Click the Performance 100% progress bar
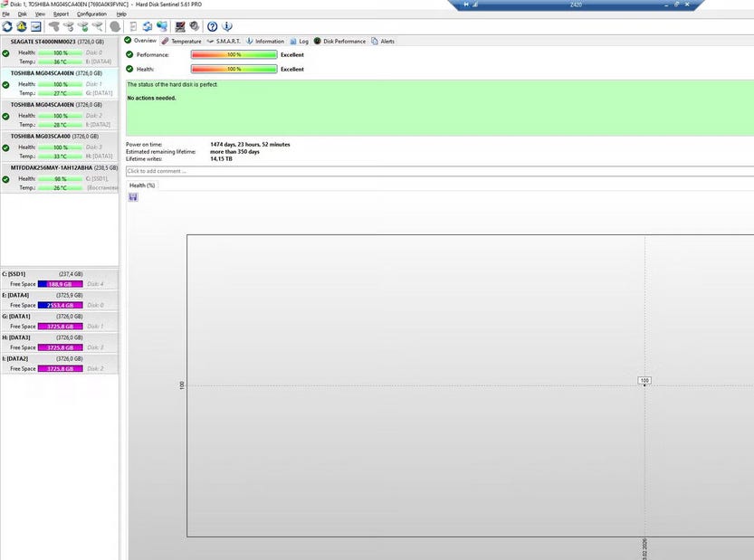 [x=234, y=54]
